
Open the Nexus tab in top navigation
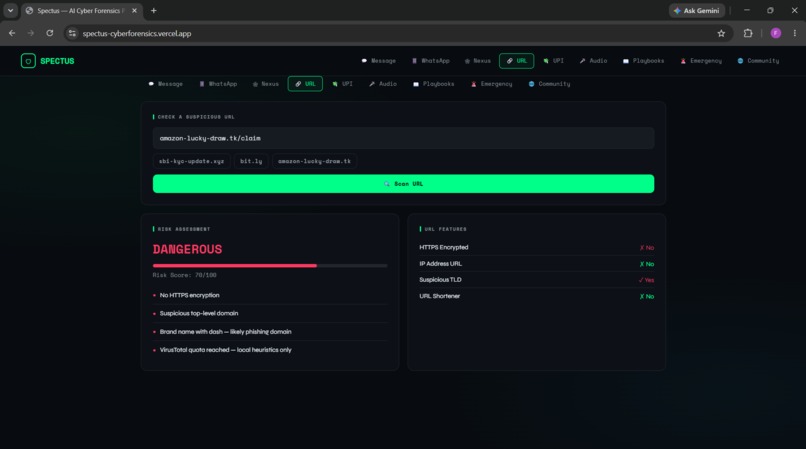coord(478,61)
